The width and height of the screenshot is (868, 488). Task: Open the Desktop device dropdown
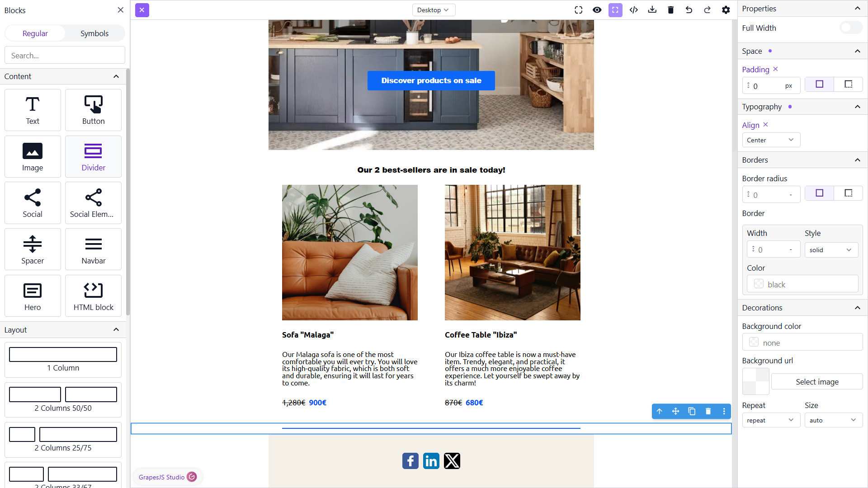pyautogui.click(x=434, y=10)
